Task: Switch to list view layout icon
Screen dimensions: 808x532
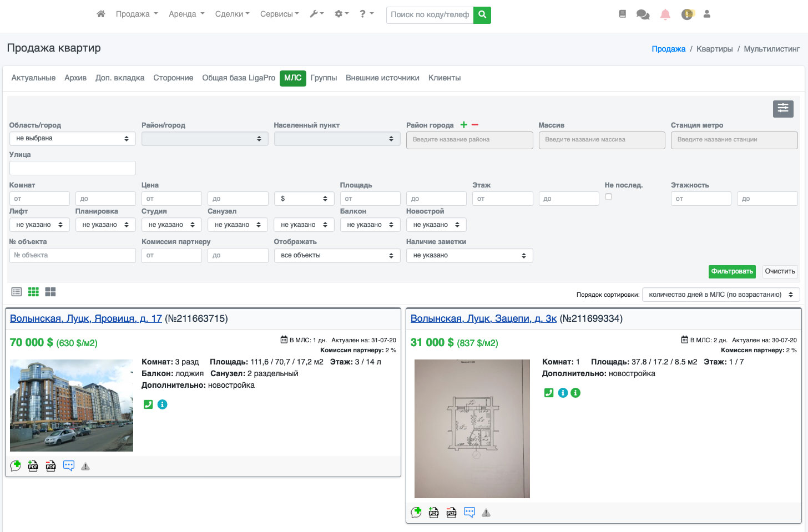Action: pyautogui.click(x=17, y=292)
